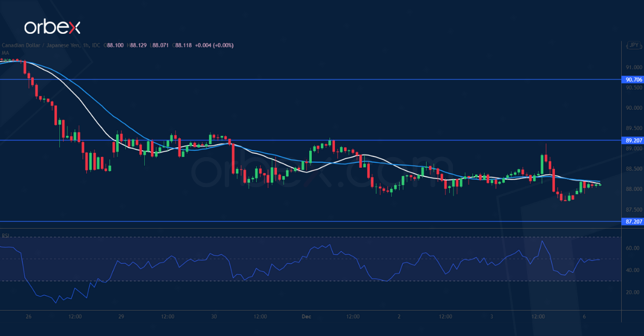Click the RSI indicator label
644x336 pixels.
point(5,235)
